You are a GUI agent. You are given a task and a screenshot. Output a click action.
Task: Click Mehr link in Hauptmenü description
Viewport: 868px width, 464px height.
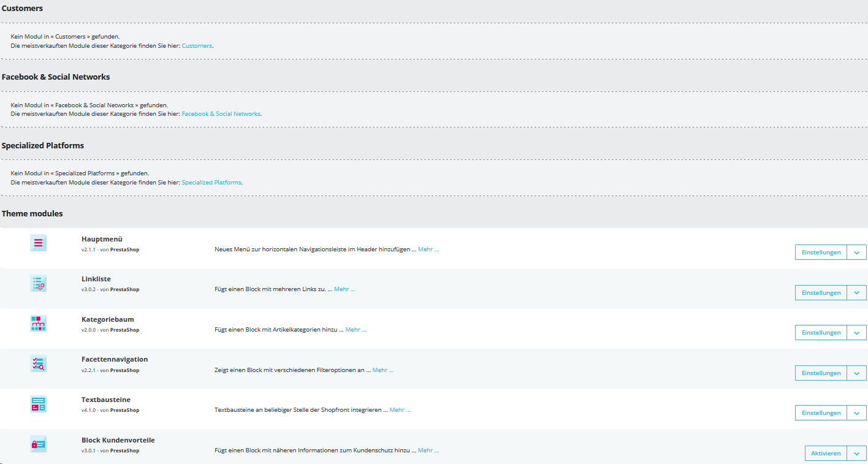[428, 249]
